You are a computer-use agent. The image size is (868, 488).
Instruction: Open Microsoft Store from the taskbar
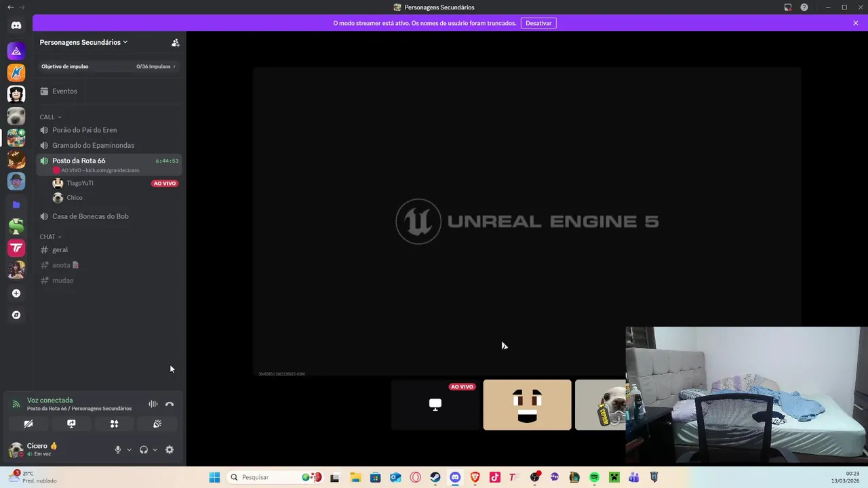(376, 477)
